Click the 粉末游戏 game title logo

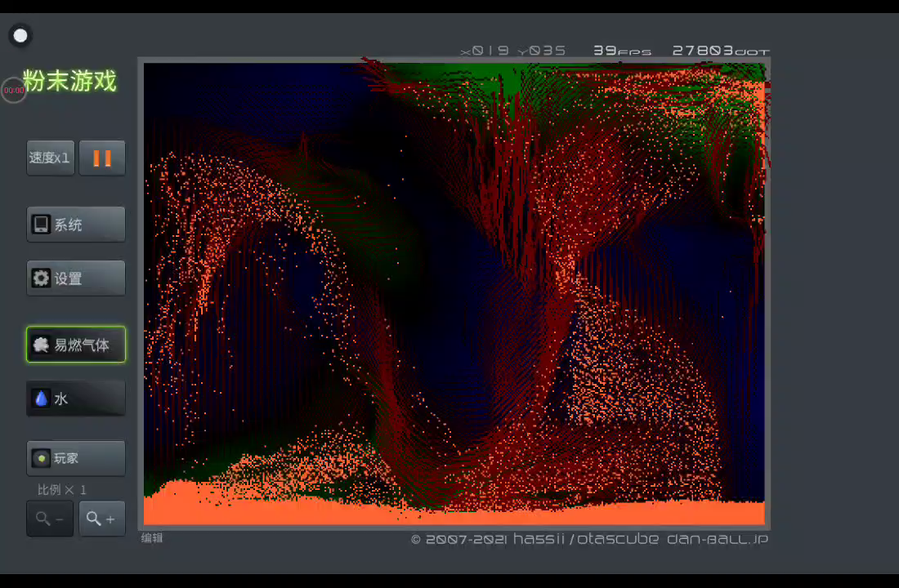(69, 81)
